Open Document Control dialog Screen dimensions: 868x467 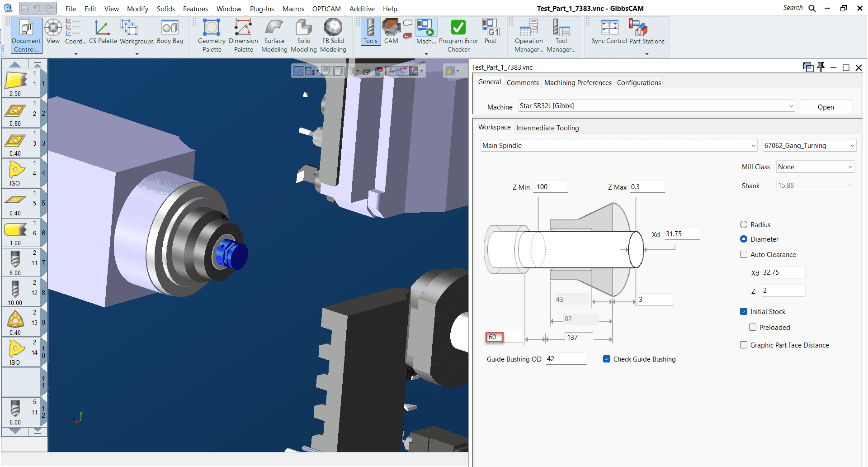(x=26, y=36)
